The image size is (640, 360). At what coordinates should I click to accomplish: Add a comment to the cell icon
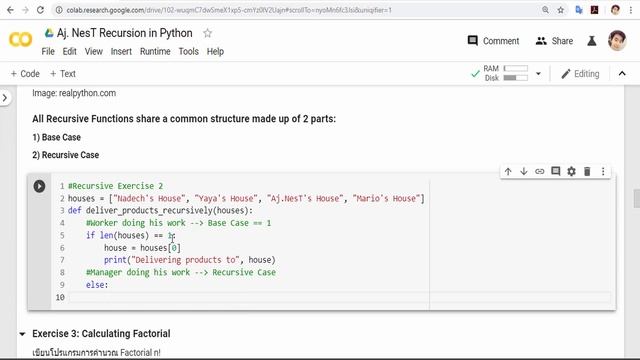point(556,171)
